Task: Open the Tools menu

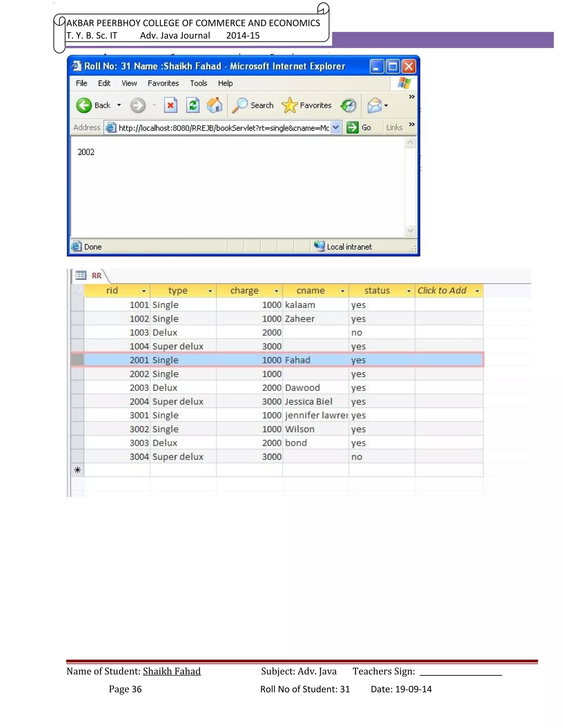Action: pos(198,83)
